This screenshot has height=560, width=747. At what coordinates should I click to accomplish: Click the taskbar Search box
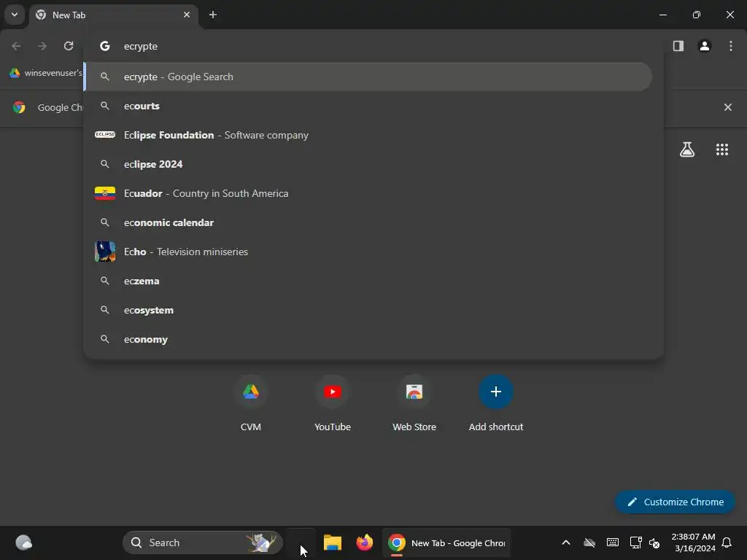coord(203,542)
